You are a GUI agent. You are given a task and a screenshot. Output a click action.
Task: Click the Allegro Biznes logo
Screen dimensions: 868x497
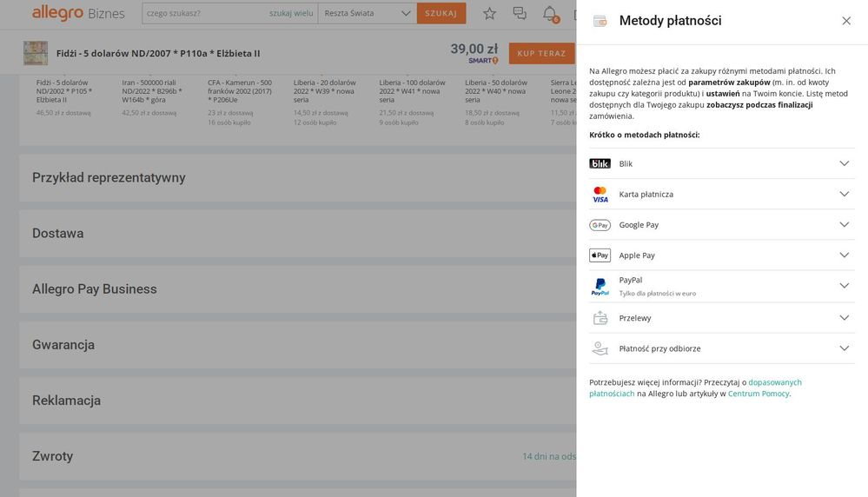[77, 13]
